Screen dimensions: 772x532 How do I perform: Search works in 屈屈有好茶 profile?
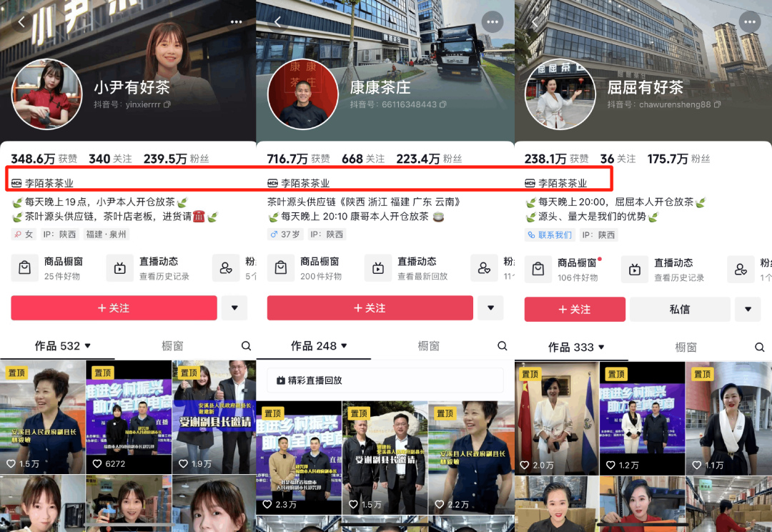[x=759, y=347]
